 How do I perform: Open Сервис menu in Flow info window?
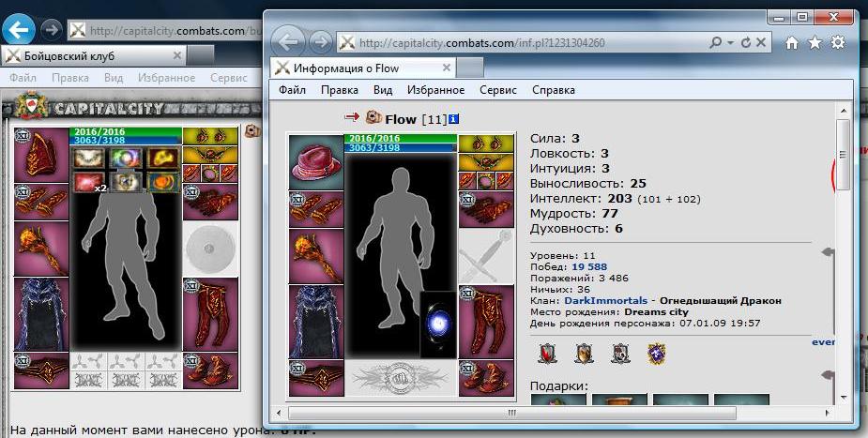click(498, 90)
